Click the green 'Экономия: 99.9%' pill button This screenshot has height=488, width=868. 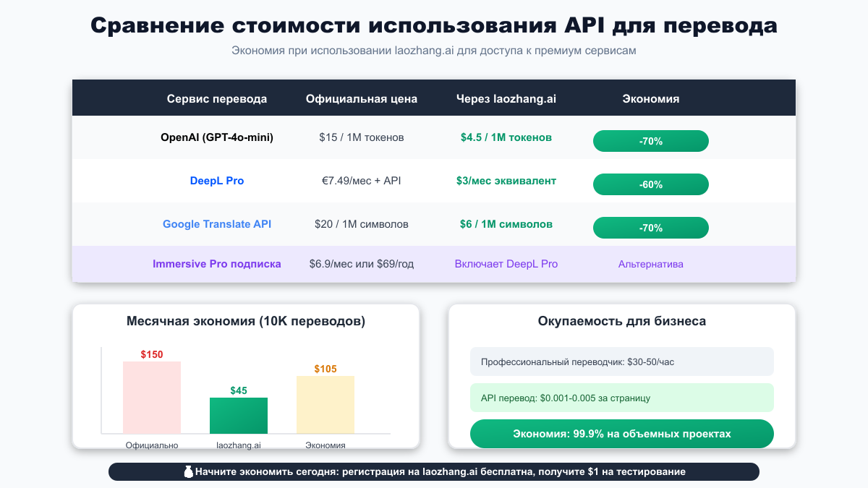pyautogui.click(x=621, y=434)
